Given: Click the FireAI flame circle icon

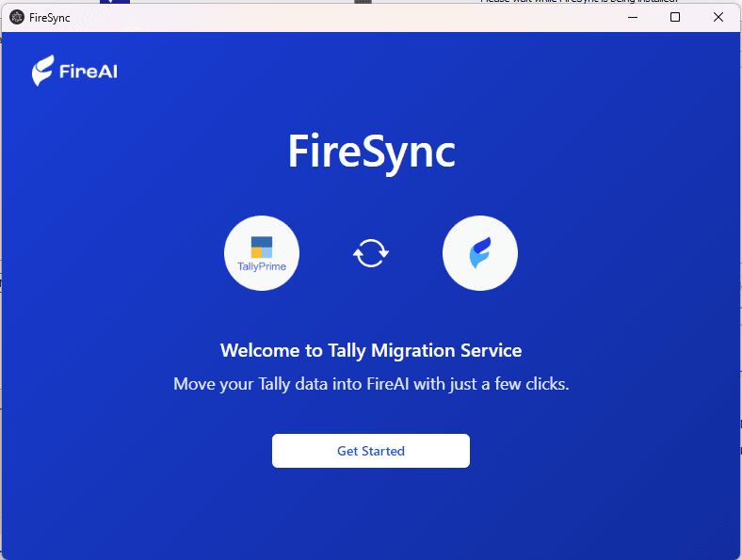Looking at the screenshot, I should 480,253.
